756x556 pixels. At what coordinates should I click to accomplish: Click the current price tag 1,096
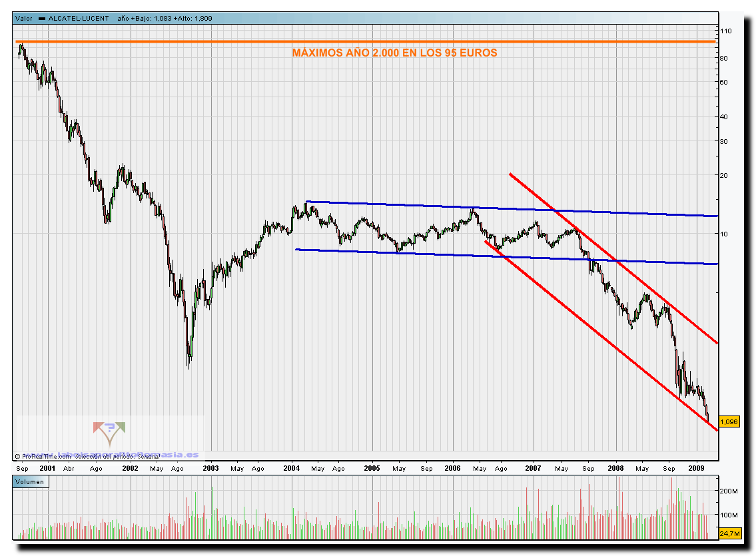click(729, 421)
